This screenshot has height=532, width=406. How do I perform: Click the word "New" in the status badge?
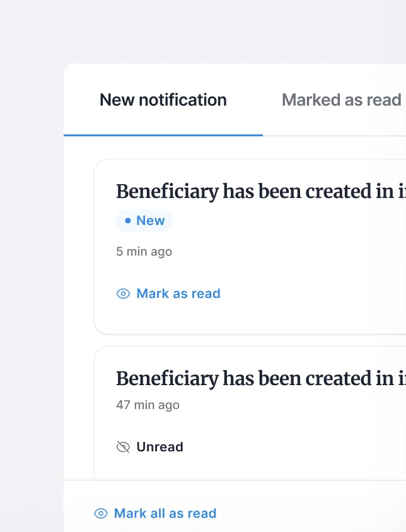coord(151,221)
